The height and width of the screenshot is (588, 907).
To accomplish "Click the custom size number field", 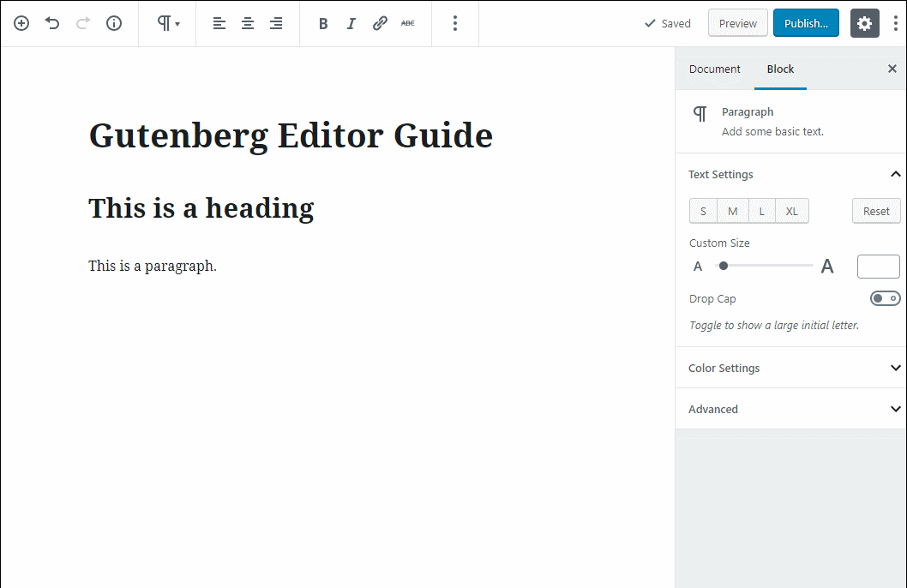I will point(878,267).
